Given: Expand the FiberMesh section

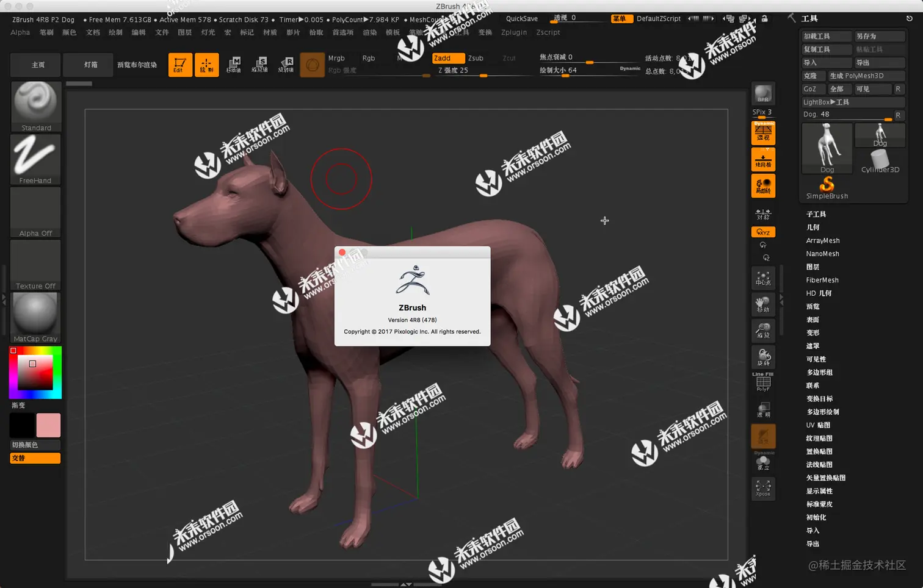Looking at the screenshot, I should 822,280.
